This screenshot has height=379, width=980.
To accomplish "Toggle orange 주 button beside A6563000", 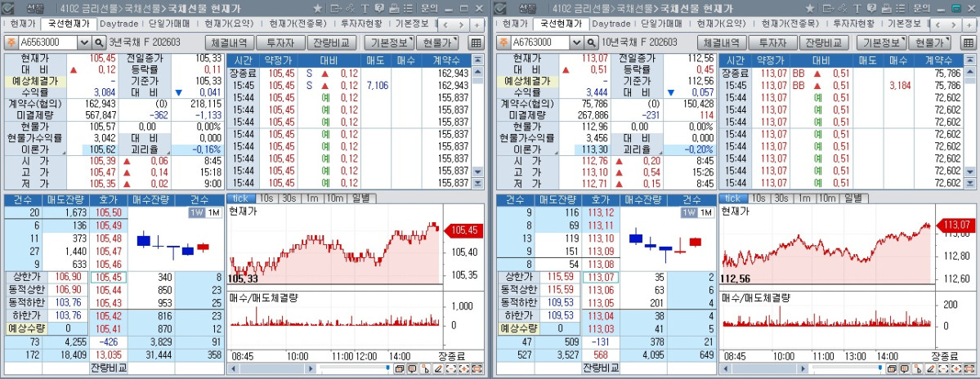I will pos(11,42).
